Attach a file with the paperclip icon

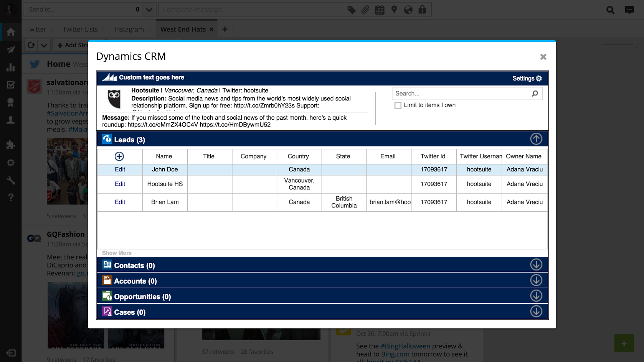pyautogui.click(x=365, y=10)
